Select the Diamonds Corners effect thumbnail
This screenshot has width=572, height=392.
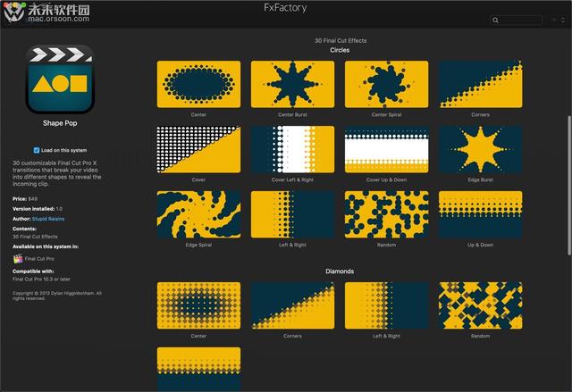click(292, 305)
